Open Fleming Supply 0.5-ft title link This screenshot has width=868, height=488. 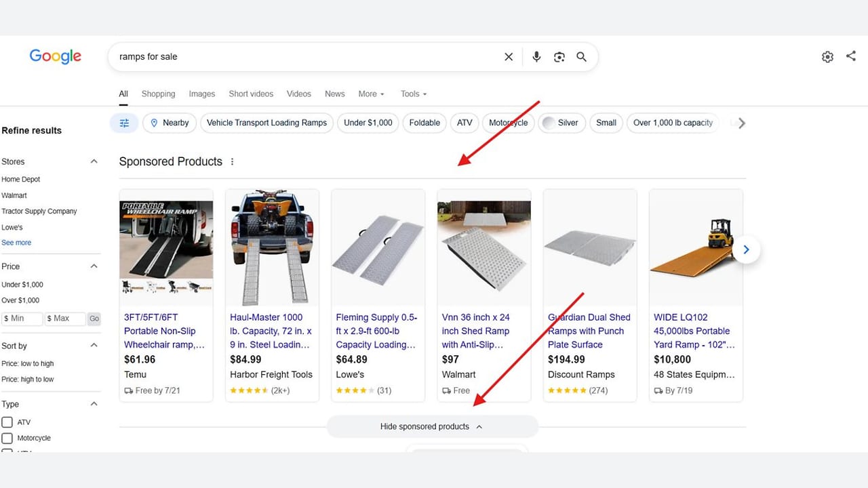377,331
